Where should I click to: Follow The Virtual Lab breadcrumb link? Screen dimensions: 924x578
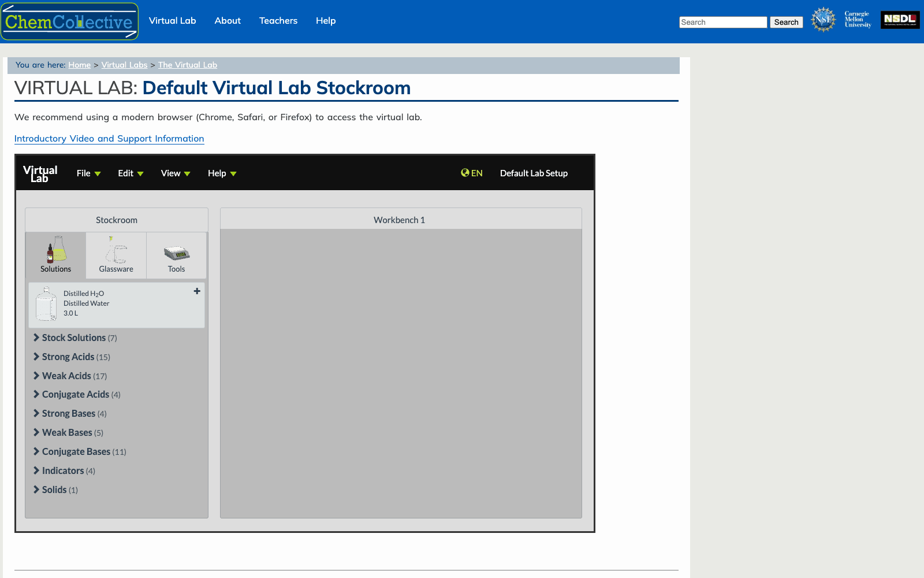(188, 65)
